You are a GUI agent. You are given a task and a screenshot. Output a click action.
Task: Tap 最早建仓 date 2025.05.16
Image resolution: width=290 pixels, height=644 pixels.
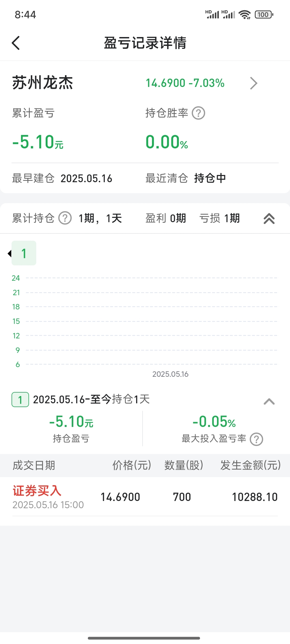tap(86, 178)
